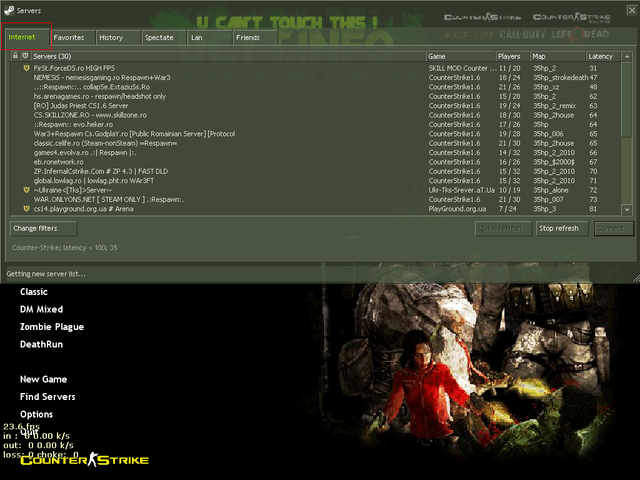This screenshot has width=640, height=480.
Task: Click the Connect button
Action: 613,229
